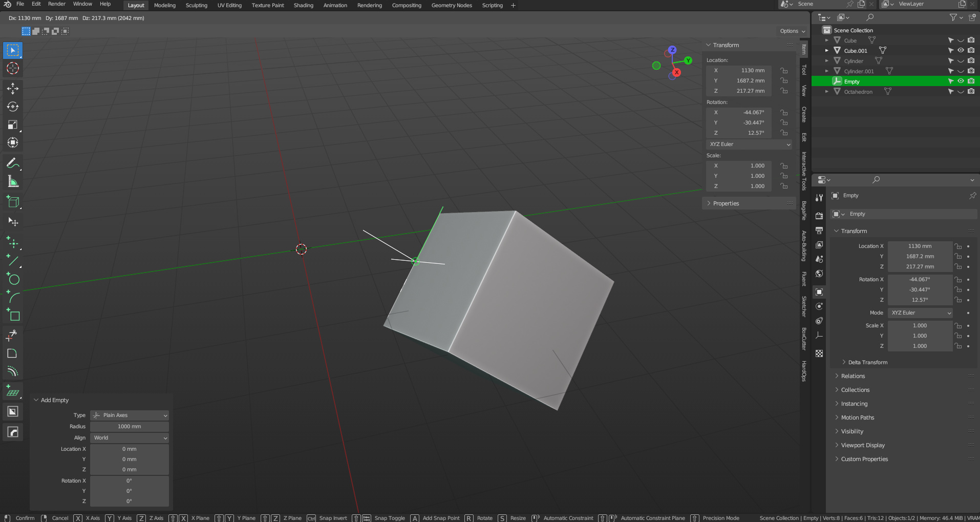Open the Modifiers wrench properties tab

coord(819,198)
